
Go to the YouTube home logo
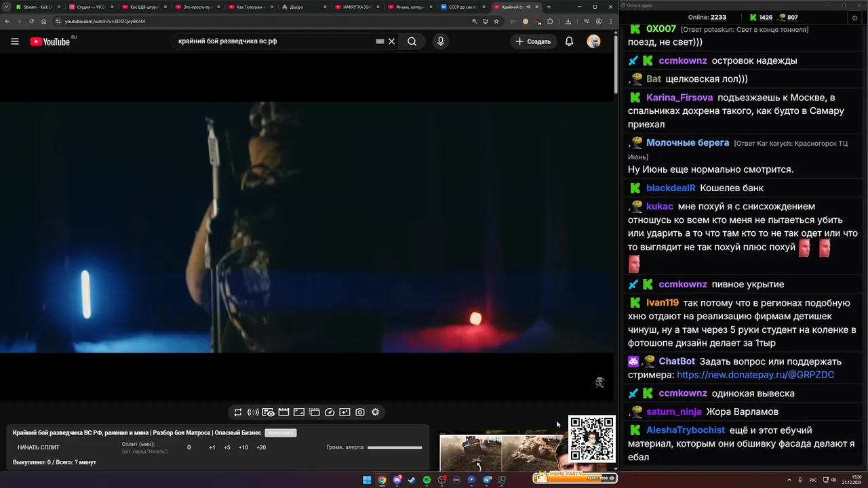tap(50, 41)
